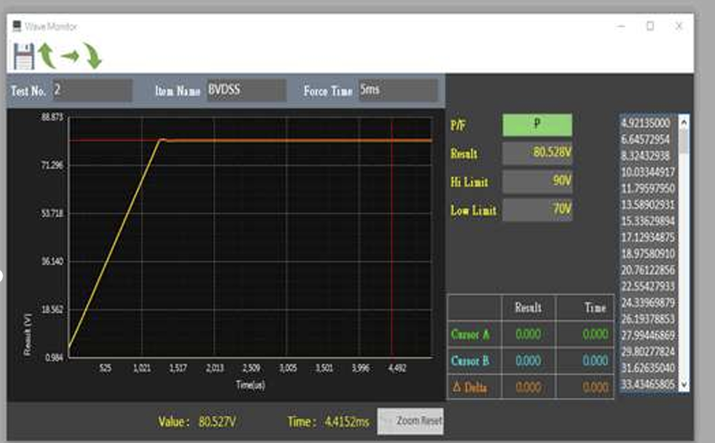Select list value 22.55427933
The width and height of the screenshot is (715, 443).
pos(648,286)
